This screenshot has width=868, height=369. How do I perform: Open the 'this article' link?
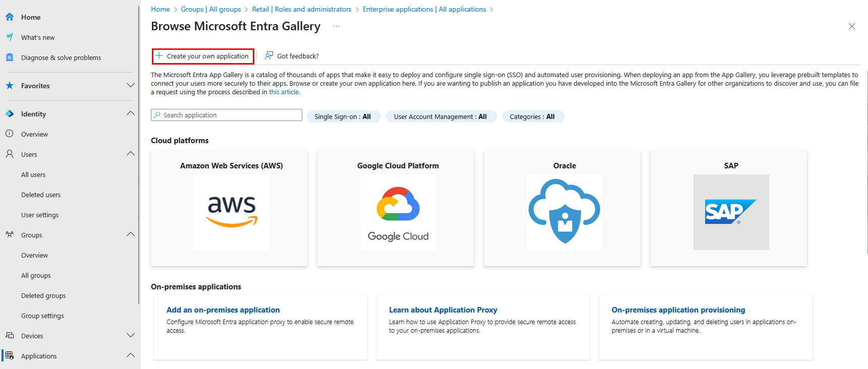tap(284, 92)
